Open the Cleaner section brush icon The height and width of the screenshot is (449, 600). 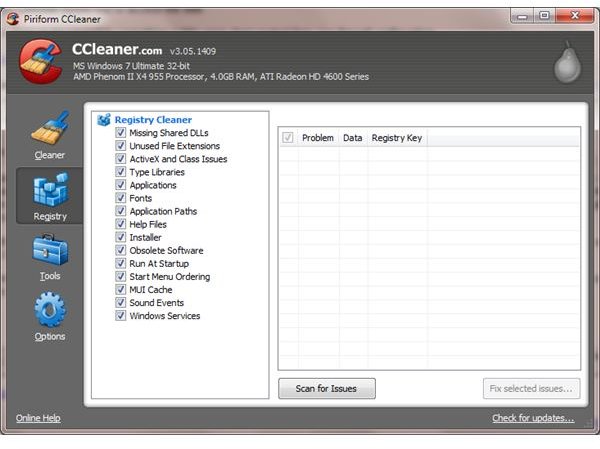click(x=50, y=128)
